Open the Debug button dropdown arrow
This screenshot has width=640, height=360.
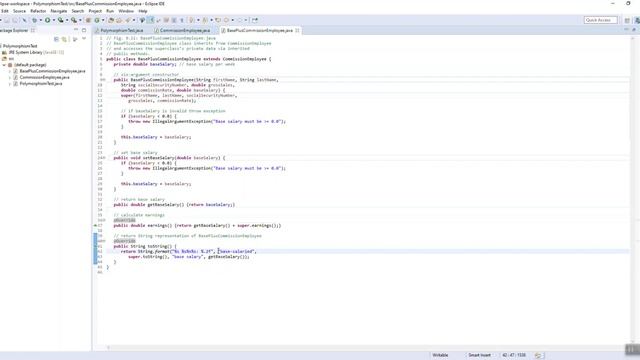coord(40,20)
